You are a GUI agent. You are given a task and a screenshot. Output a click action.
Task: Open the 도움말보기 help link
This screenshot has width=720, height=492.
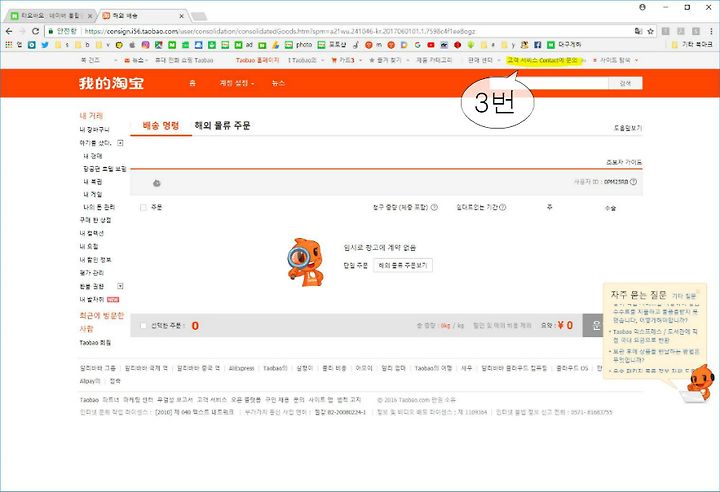pyautogui.click(x=628, y=128)
